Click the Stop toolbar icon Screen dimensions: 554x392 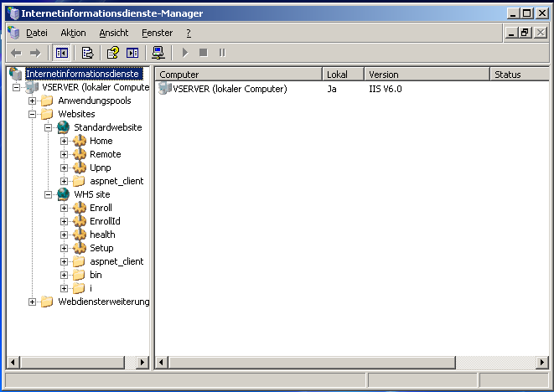click(x=204, y=53)
